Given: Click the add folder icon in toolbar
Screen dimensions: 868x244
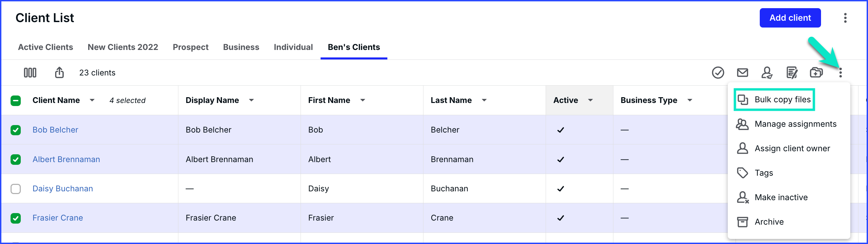Looking at the screenshot, I should pos(816,72).
